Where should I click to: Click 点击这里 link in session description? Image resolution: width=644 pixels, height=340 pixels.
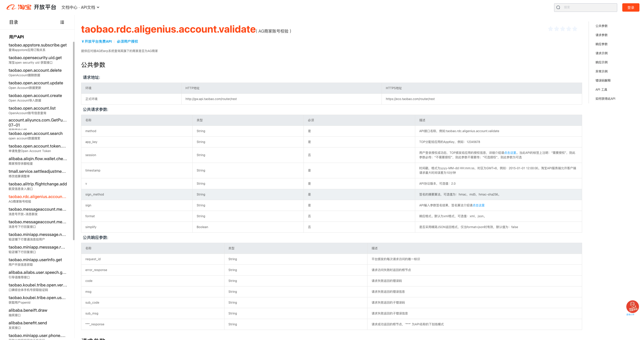coord(510,153)
